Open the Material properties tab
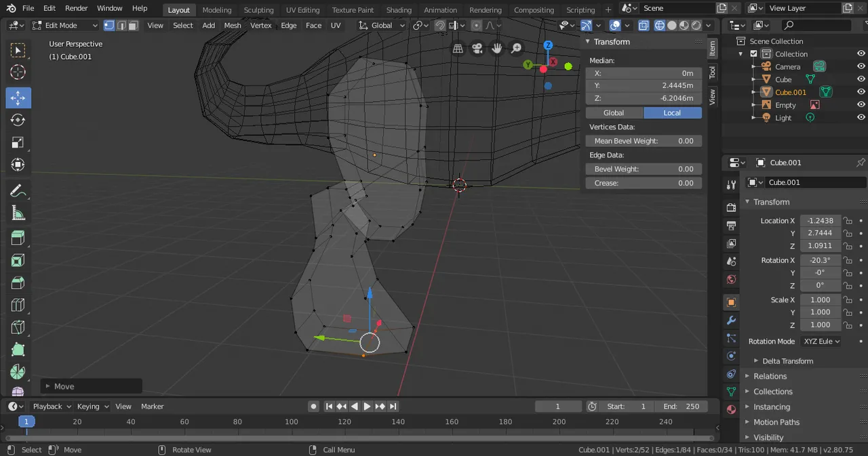 click(x=731, y=409)
